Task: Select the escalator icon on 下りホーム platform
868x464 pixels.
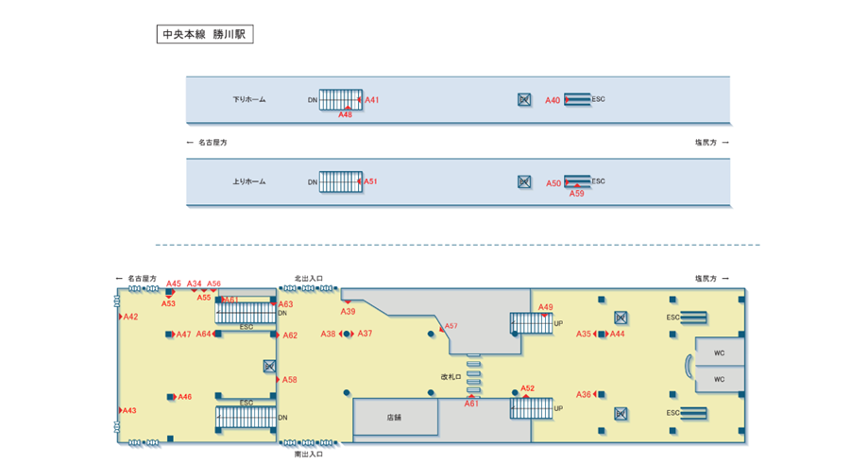Action: (577, 99)
